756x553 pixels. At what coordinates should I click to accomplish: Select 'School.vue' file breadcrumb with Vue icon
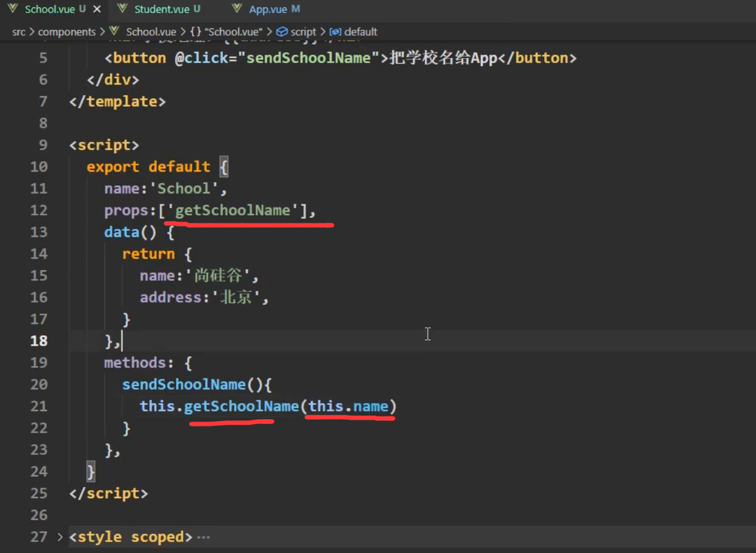pos(143,31)
